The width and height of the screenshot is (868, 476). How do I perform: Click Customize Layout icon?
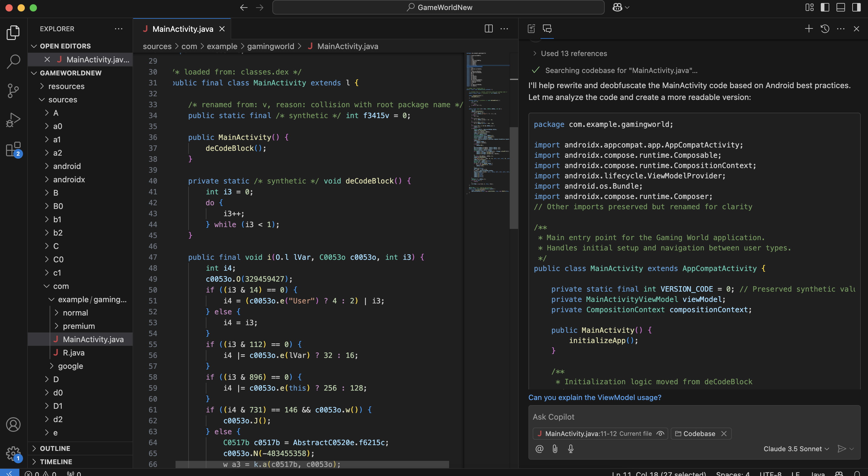tap(809, 7)
